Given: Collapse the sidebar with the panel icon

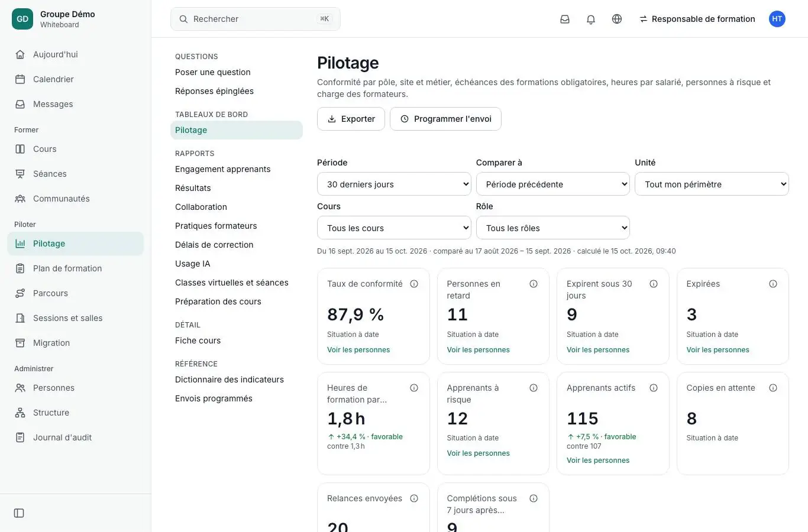Looking at the screenshot, I should point(19,513).
